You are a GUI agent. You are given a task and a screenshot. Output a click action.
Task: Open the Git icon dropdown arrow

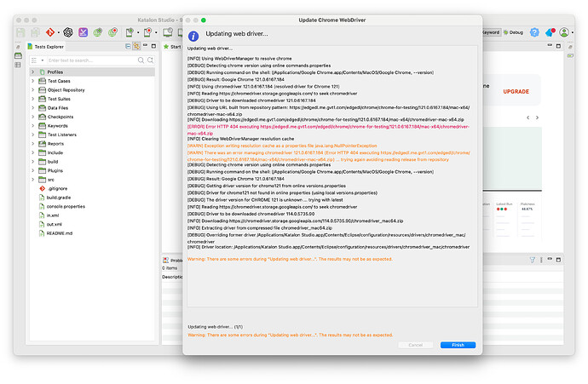(x=59, y=32)
